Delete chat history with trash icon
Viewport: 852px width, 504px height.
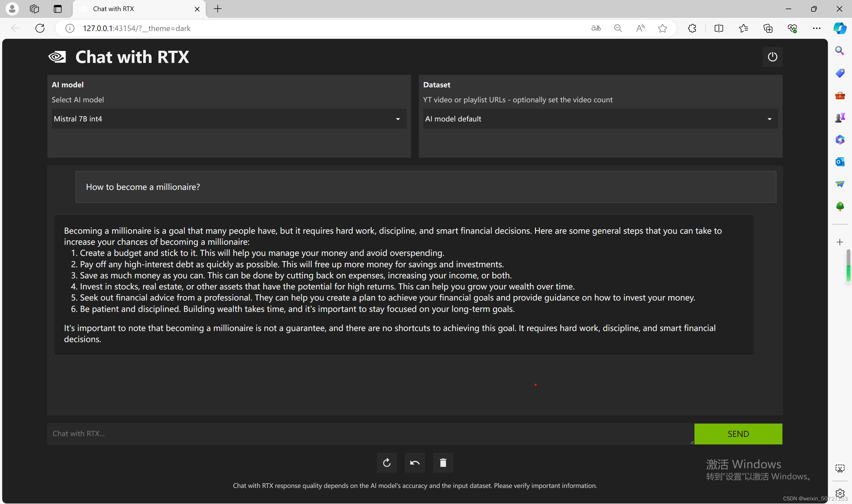coord(443,463)
